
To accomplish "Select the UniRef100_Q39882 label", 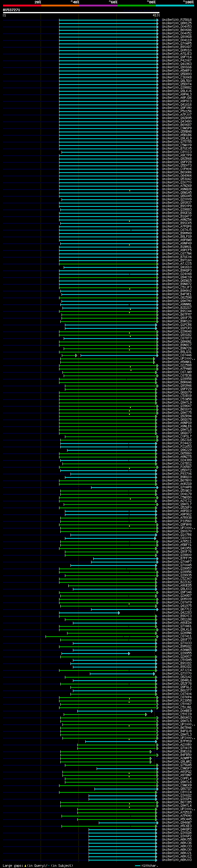I will pos(177,88).
